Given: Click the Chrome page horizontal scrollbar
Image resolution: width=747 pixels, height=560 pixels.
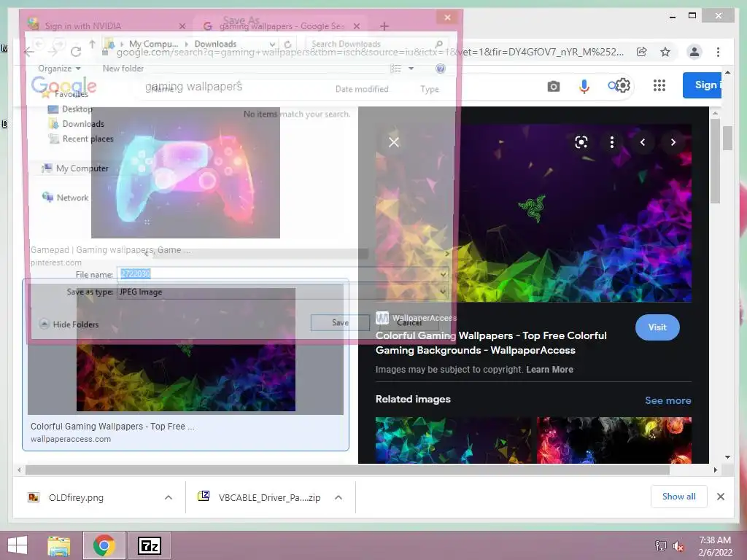Looking at the screenshot, I should 347,470.
